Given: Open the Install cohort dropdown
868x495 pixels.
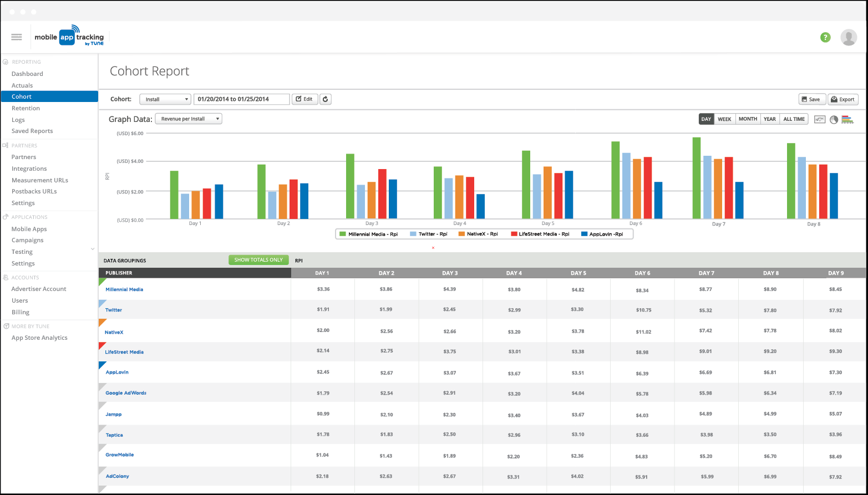Looking at the screenshot, I should point(165,99).
